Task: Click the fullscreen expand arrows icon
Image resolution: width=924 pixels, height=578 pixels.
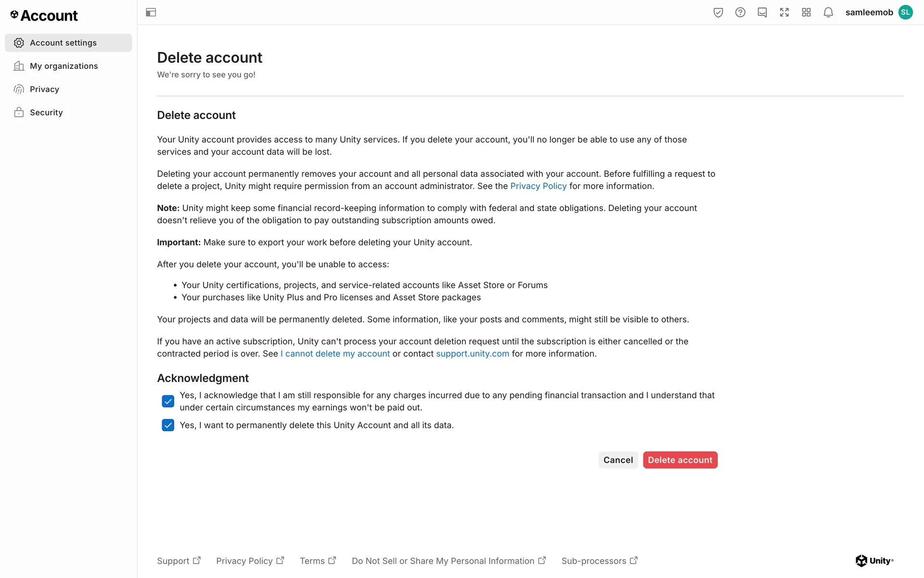Action: coord(784,13)
